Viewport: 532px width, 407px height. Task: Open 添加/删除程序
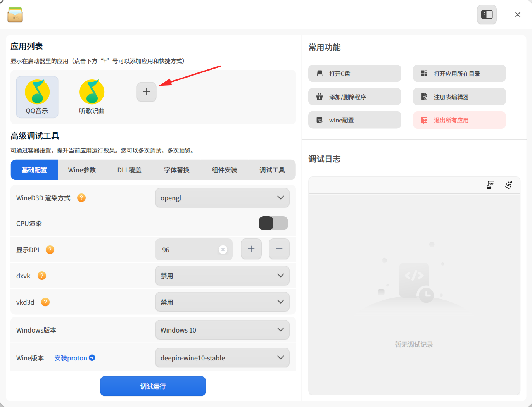pos(355,97)
